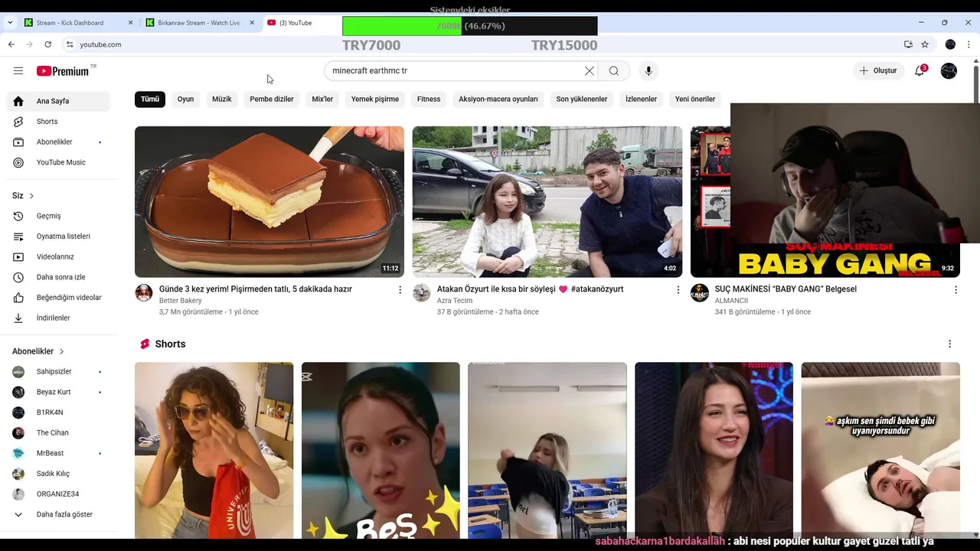980x551 pixels.
Task: Select Aksiyon-macera oyunları filter chip
Action: [x=498, y=99]
